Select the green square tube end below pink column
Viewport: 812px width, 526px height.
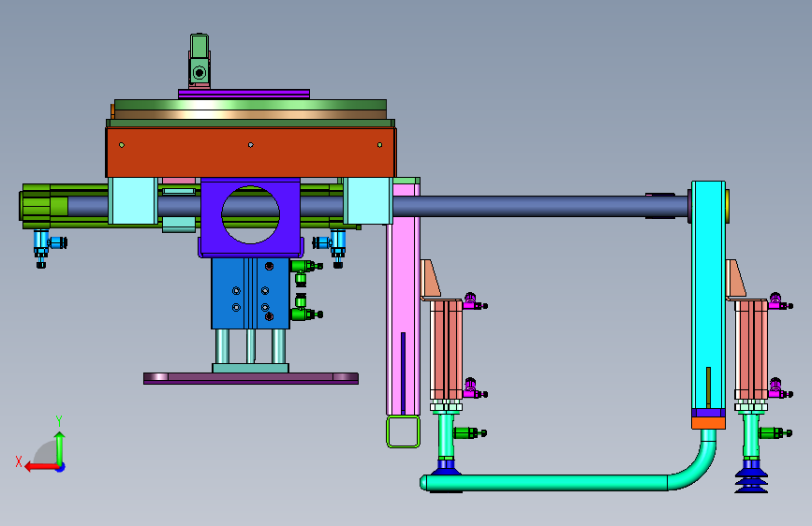pos(403,431)
